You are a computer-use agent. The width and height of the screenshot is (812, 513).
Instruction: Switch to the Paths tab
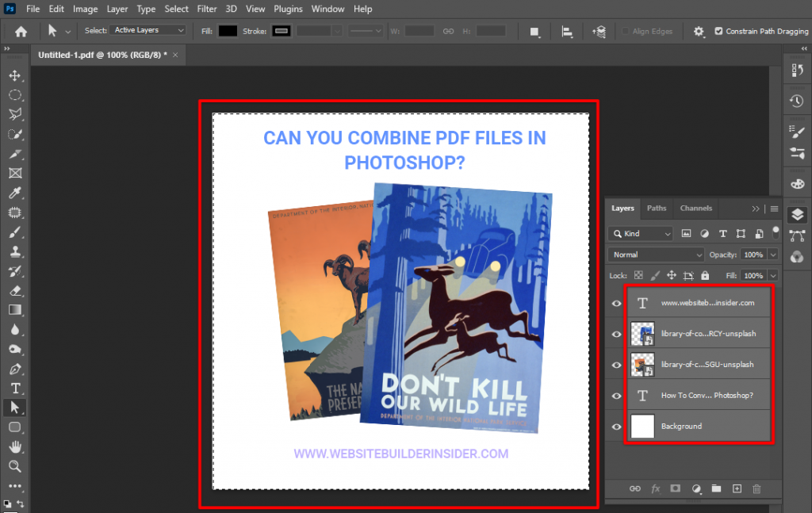coord(656,208)
